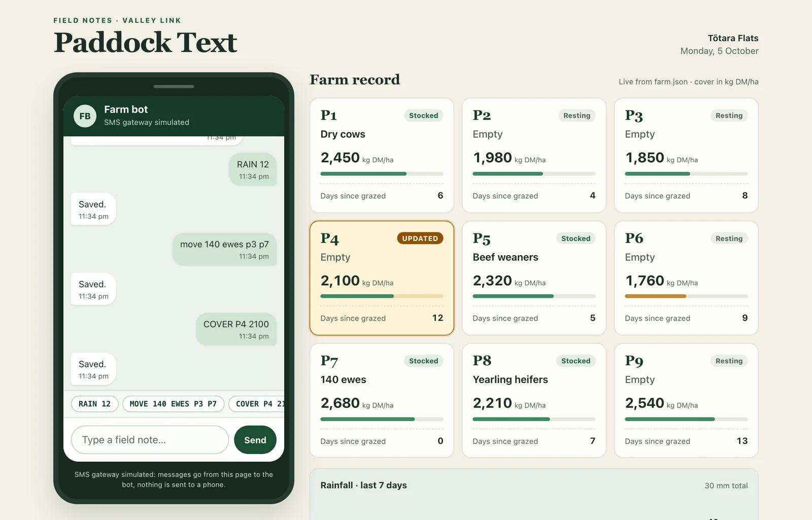Screen dimensions: 812x520
Task: Click the Resting badge on P2
Action: [x=577, y=116]
